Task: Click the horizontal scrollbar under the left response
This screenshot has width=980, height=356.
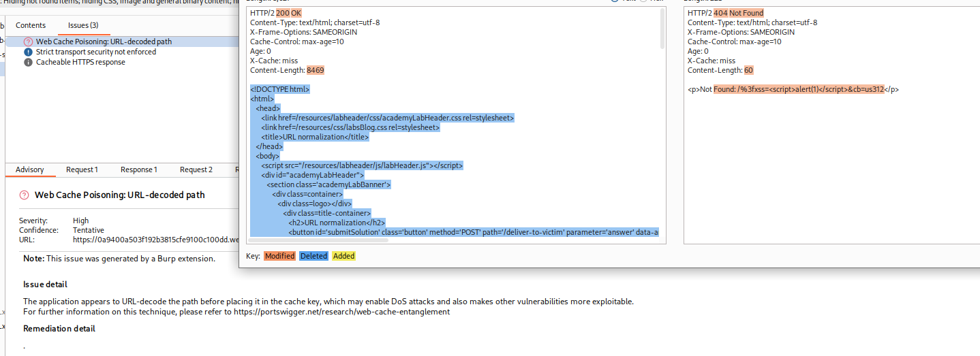Action: 409,240
